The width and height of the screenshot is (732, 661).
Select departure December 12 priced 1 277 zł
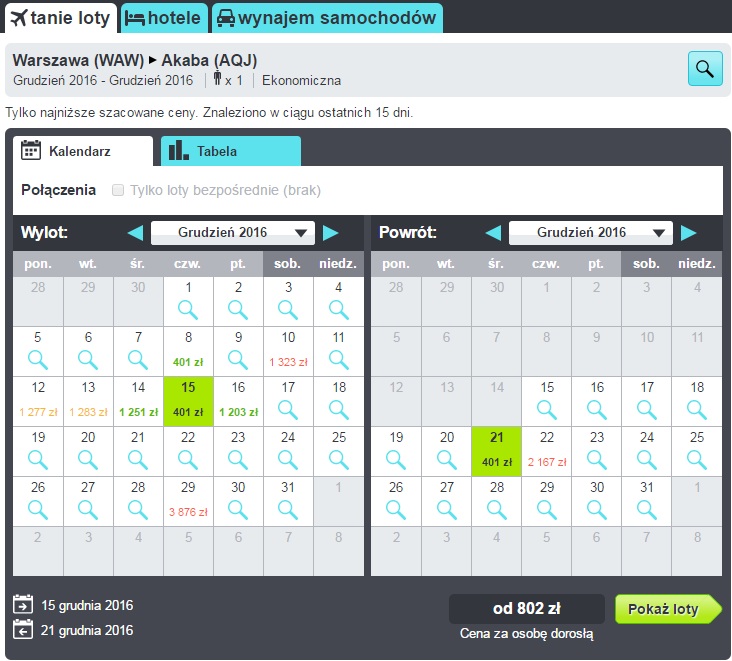pos(38,401)
